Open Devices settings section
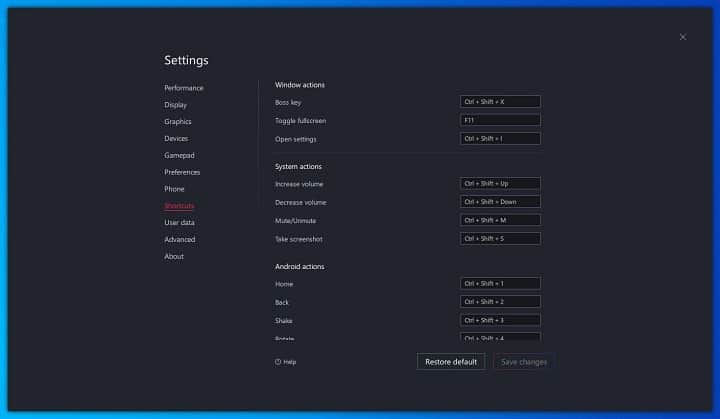This screenshot has width=720, height=419. (176, 138)
